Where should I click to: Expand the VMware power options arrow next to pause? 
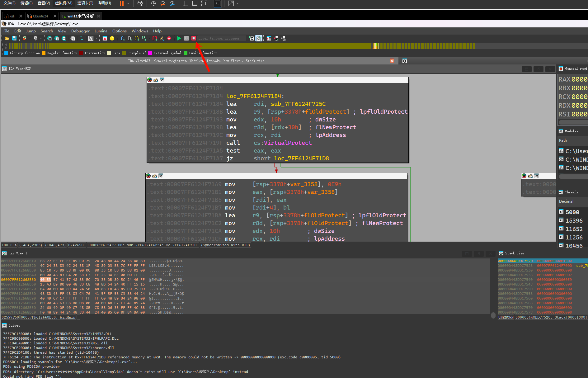(x=128, y=3)
